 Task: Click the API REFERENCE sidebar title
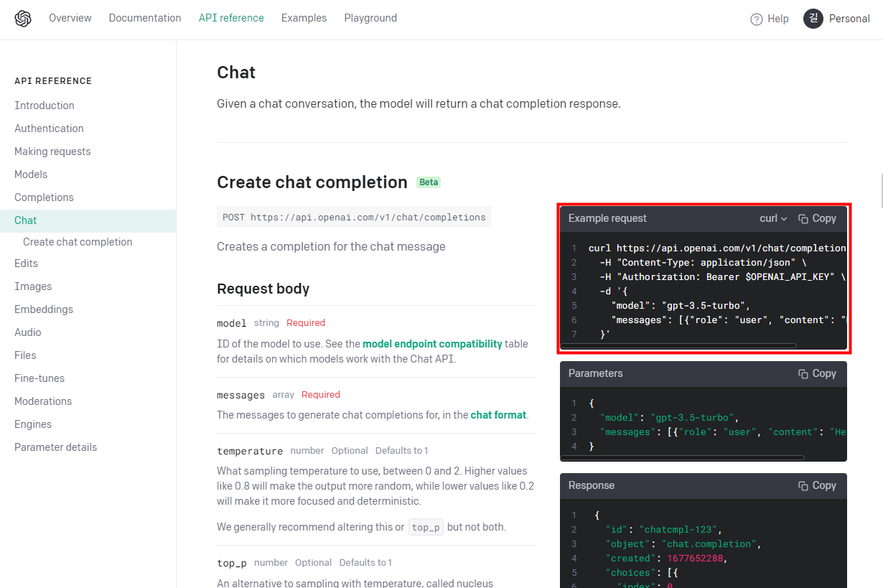tap(53, 81)
